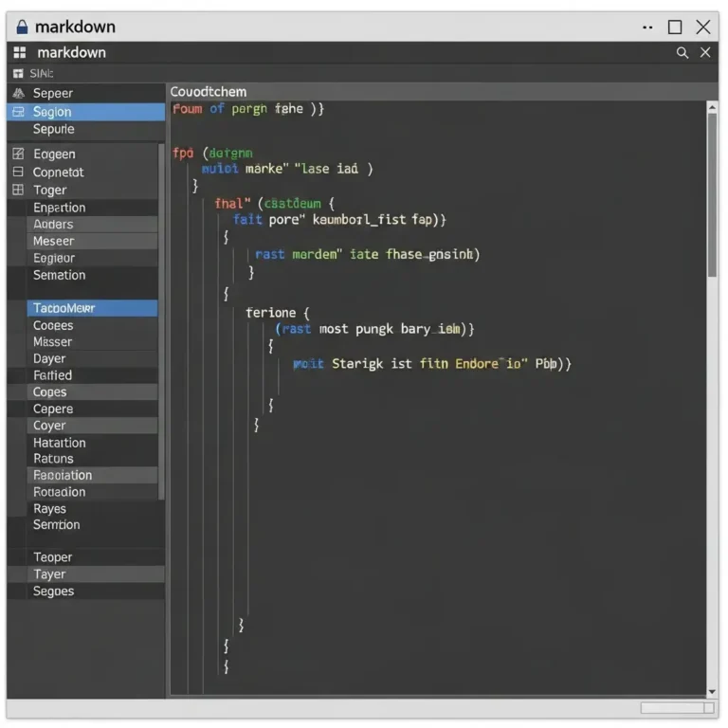Select the Meseer row
The image size is (728, 728).
pos(92,241)
